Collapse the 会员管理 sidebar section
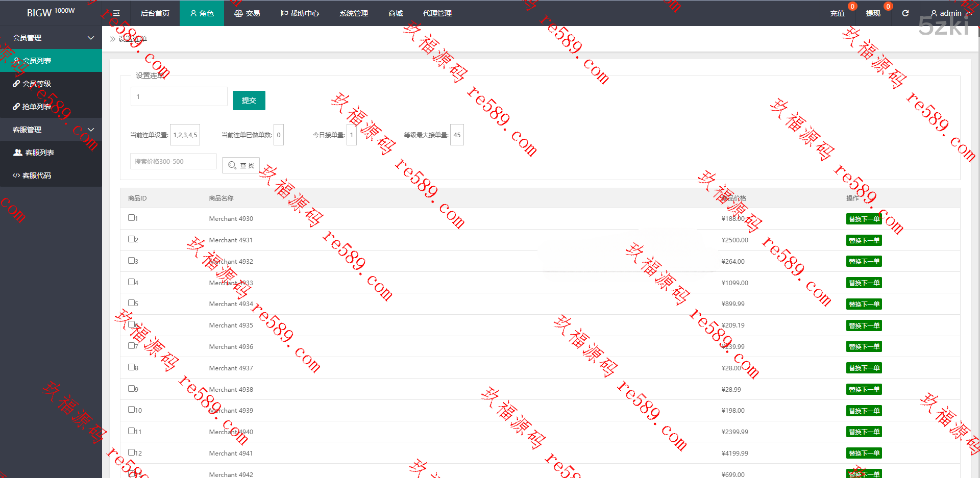Viewport: 980px width, 478px height. (x=91, y=38)
